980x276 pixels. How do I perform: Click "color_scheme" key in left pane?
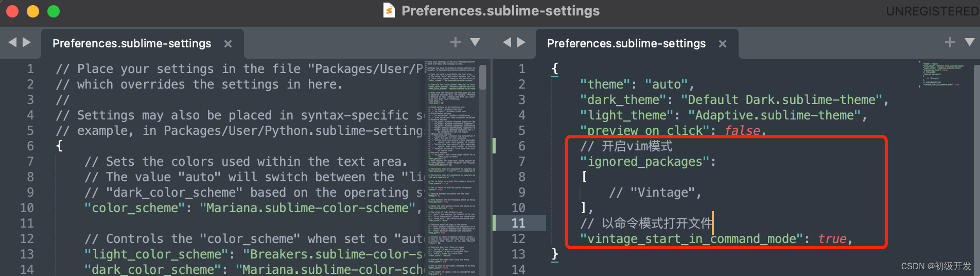(x=135, y=208)
